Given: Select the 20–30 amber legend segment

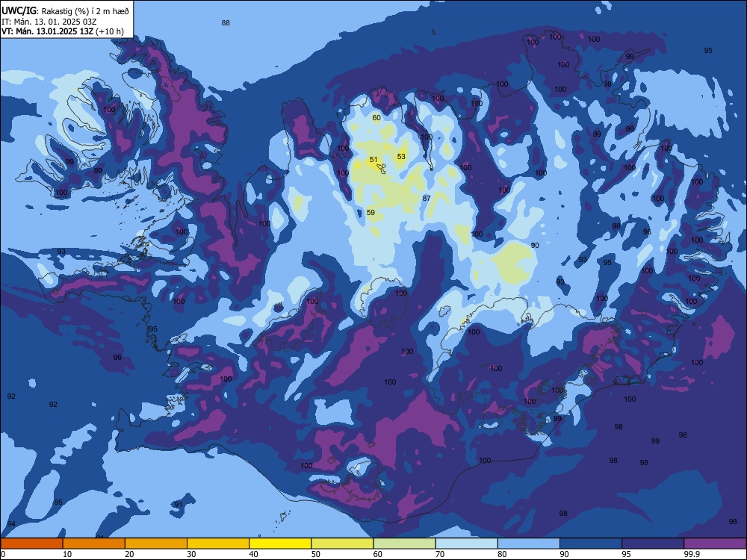Looking at the screenshot, I should (x=156, y=544).
